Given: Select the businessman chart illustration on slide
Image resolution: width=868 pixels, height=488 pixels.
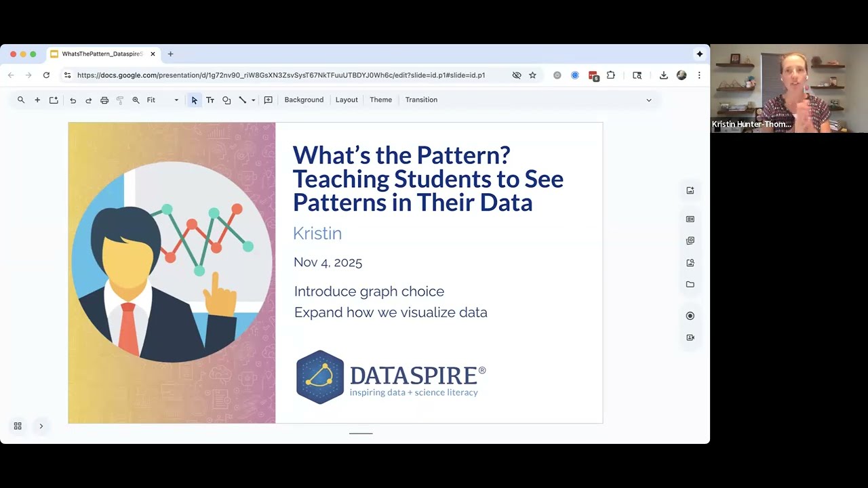Looking at the screenshot, I should [172, 261].
